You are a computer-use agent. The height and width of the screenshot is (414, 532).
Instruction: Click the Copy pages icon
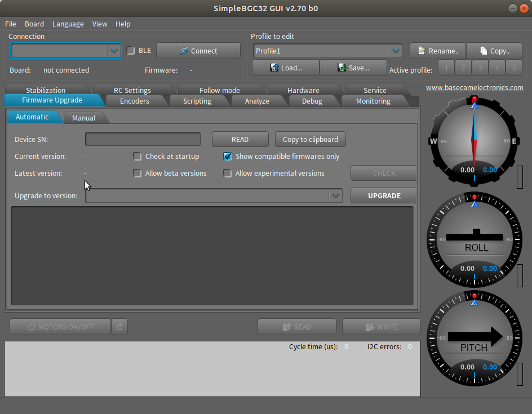pyautogui.click(x=484, y=51)
